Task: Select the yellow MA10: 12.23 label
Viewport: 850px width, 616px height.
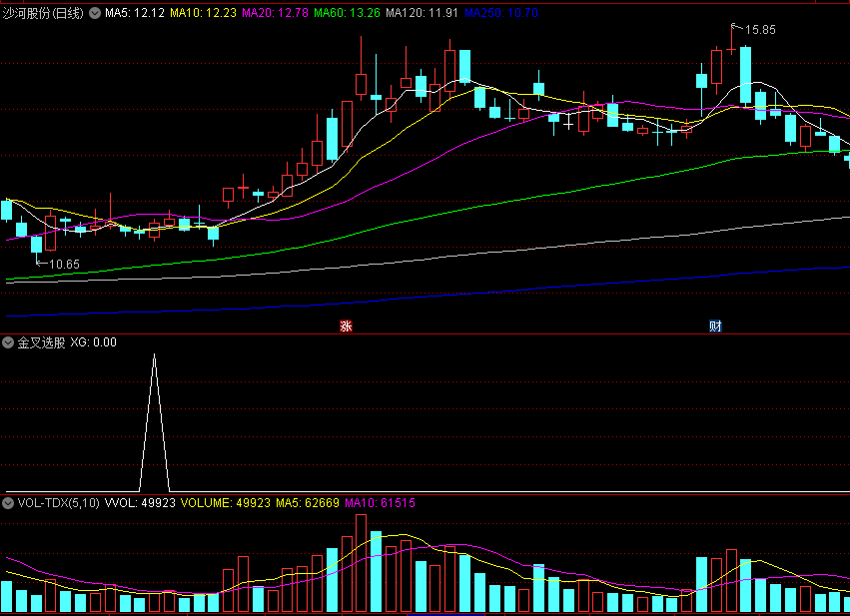Action: point(204,13)
